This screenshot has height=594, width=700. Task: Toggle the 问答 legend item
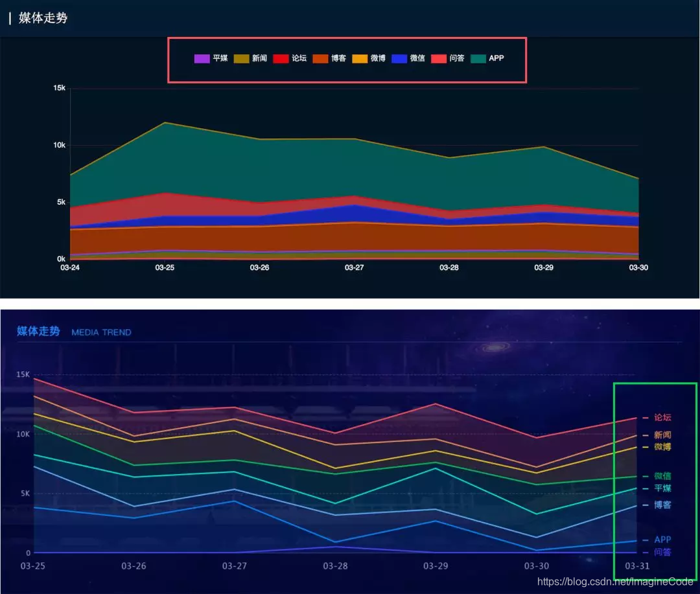pyautogui.click(x=448, y=58)
